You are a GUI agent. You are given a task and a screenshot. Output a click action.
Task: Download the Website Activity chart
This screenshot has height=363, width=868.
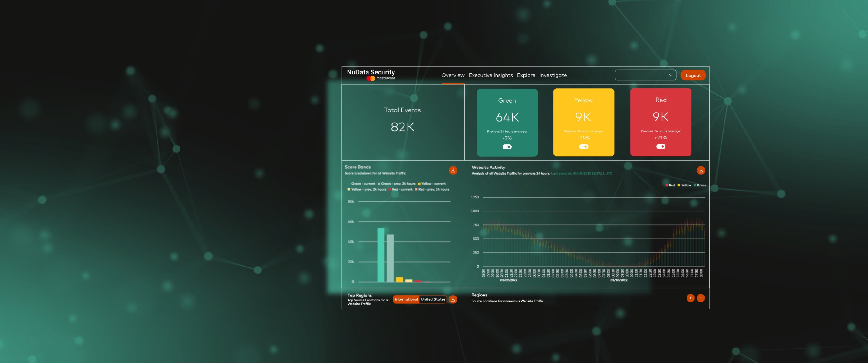pos(701,170)
